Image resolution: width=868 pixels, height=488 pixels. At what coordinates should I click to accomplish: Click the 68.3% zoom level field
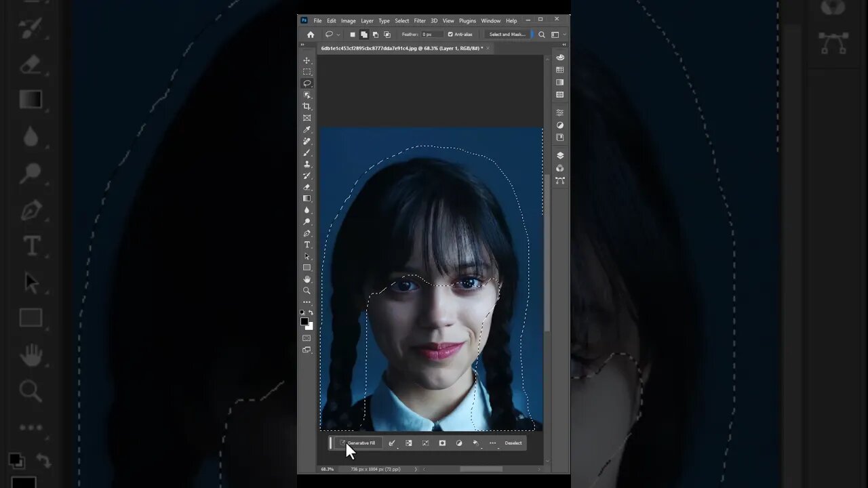(x=328, y=469)
